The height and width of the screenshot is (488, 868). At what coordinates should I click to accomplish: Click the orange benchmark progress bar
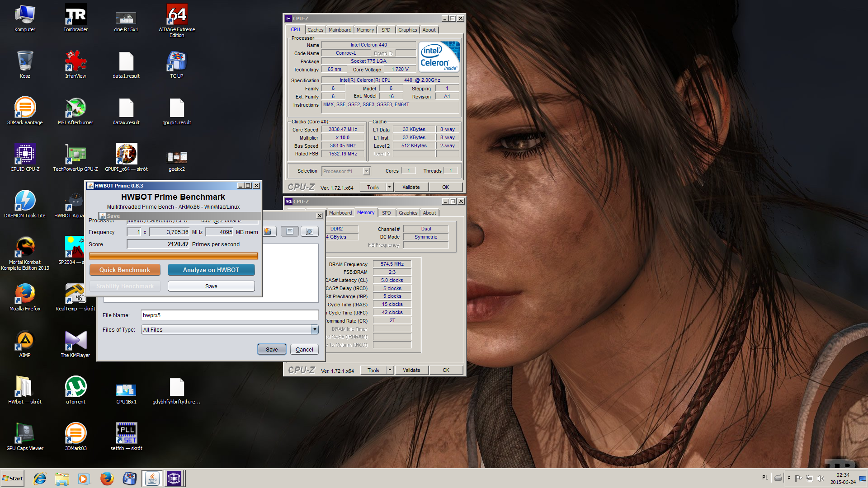(174, 256)
